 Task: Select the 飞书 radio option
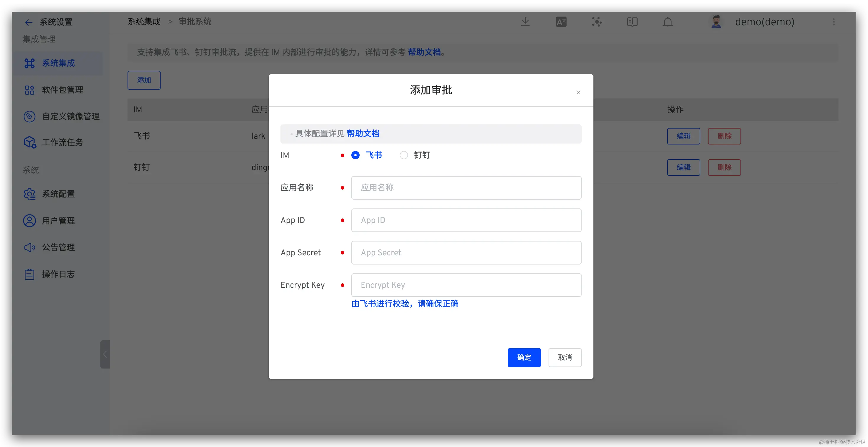[x=355, y=155]
